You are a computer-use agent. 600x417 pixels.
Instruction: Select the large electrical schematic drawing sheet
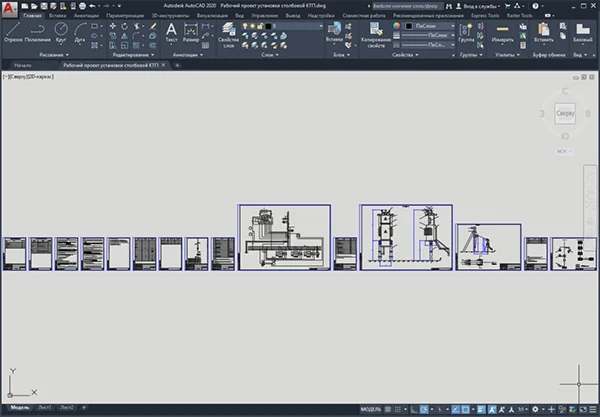(x=284, y=237)
